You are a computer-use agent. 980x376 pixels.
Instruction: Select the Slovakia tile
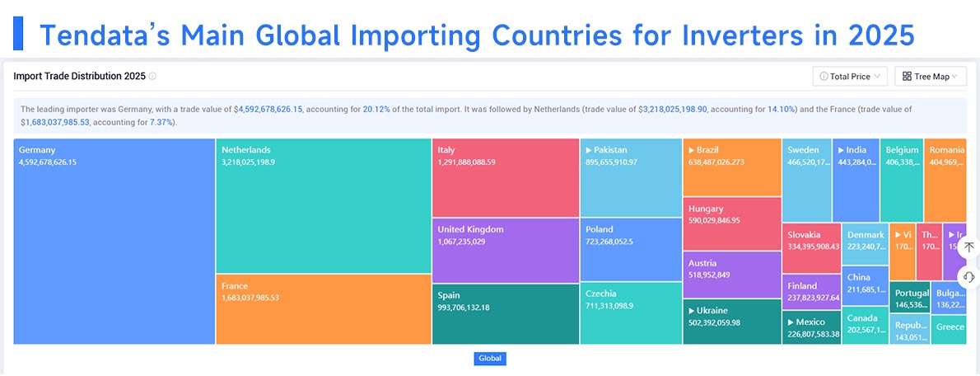[811, 248]
